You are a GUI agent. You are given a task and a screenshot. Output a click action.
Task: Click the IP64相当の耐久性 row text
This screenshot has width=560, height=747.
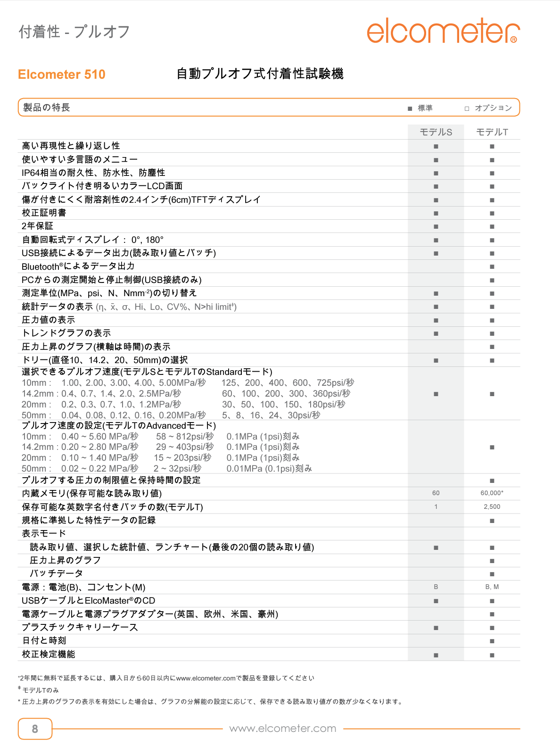click(93, 173)
